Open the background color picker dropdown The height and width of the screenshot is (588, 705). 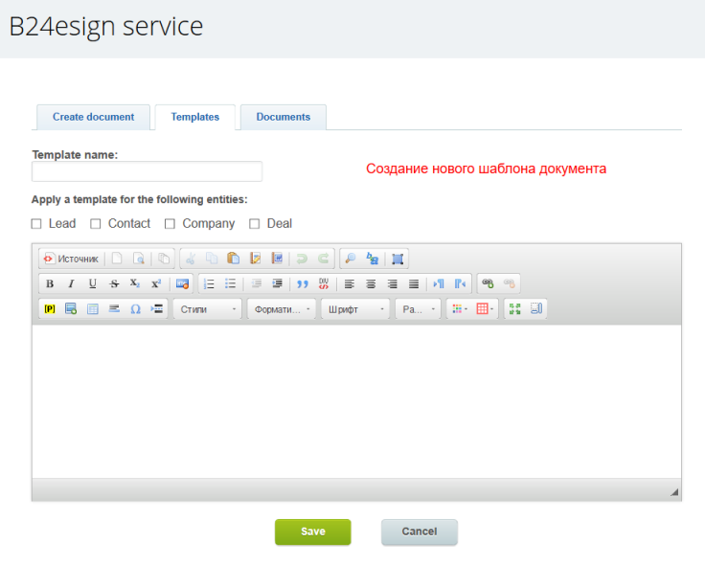[x=485, y=308]
